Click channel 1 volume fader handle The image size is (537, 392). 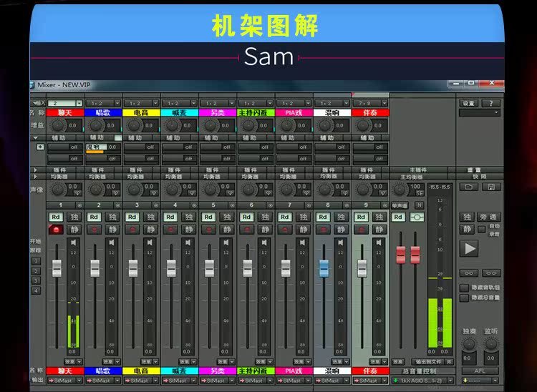click(57, 268)
